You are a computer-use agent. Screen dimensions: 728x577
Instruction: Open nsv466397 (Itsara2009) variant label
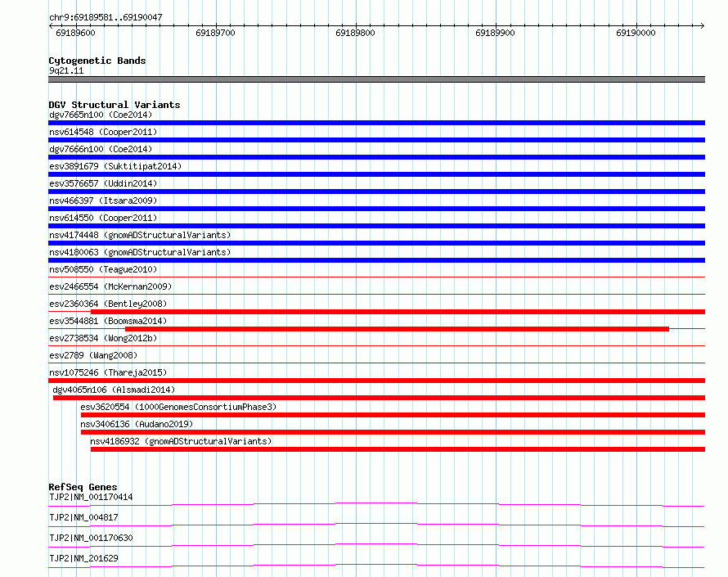[x=103, y=201]
